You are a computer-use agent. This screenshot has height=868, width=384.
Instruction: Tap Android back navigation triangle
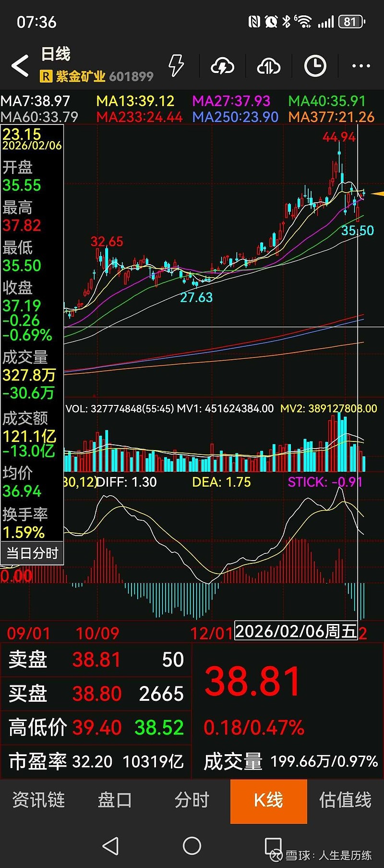click(111, 846)
